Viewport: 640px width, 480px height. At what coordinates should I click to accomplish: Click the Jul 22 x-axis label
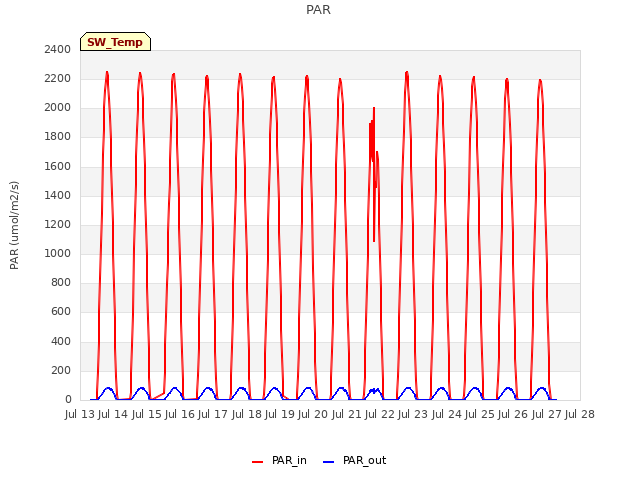point(380,414)
